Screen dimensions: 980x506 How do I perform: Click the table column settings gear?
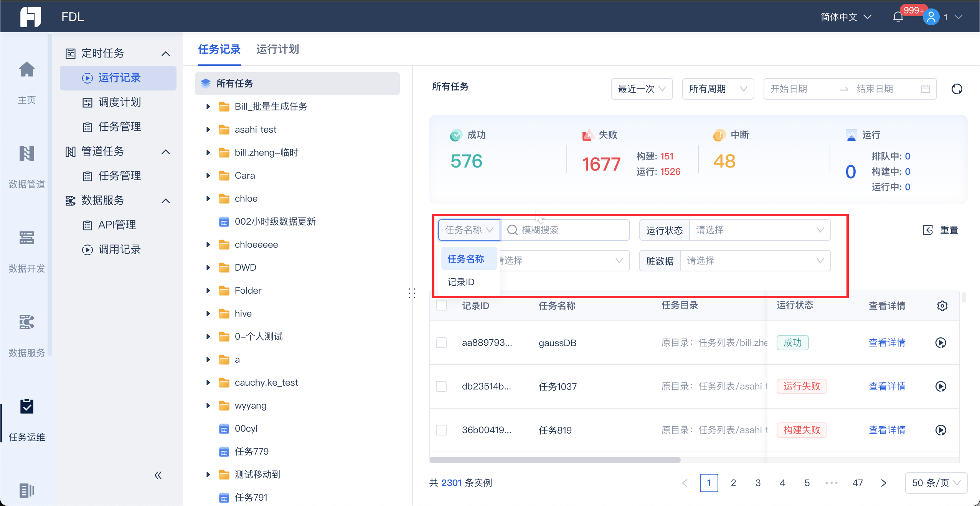[942, 306]
